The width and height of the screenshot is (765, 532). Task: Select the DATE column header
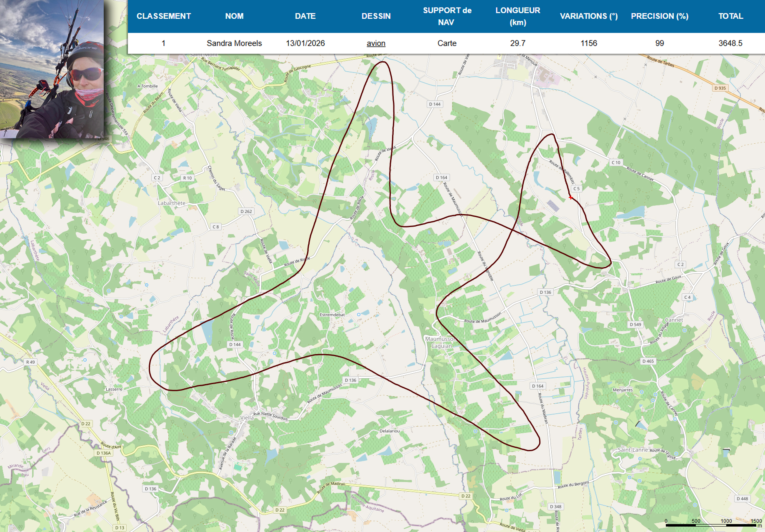305,16
